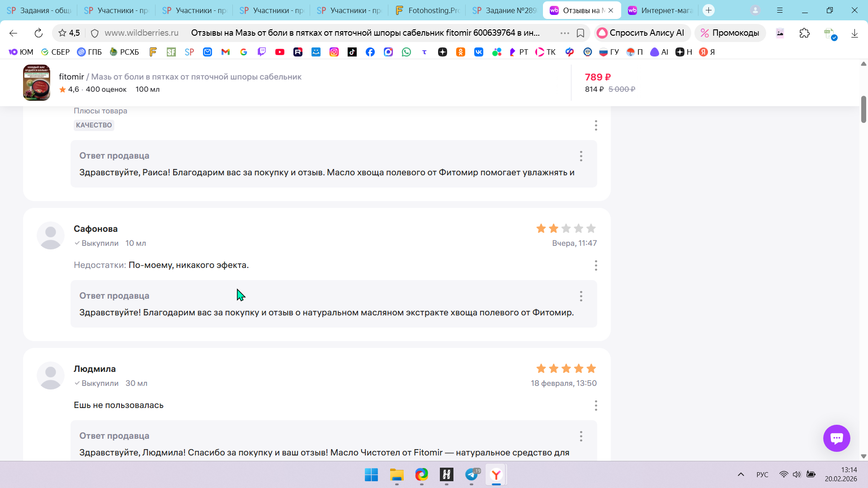This screenshot has height=488, width=868.
Task: Open the TikTok bookmark icon
Action: [352, 52]
